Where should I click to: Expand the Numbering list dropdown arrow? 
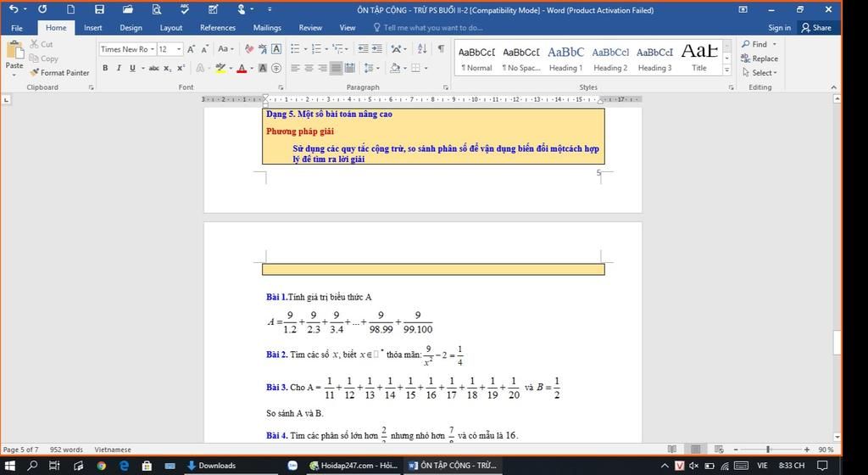(326, 48)
